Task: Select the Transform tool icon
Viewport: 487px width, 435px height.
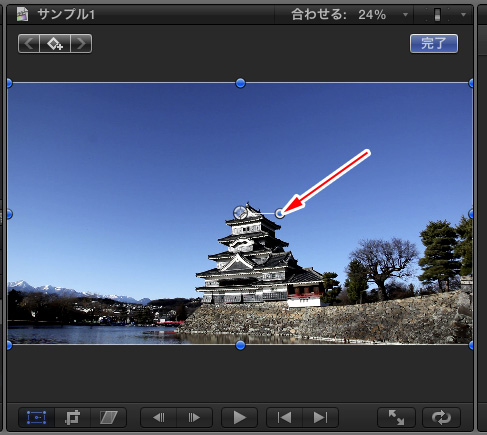Action: (36, 417)
